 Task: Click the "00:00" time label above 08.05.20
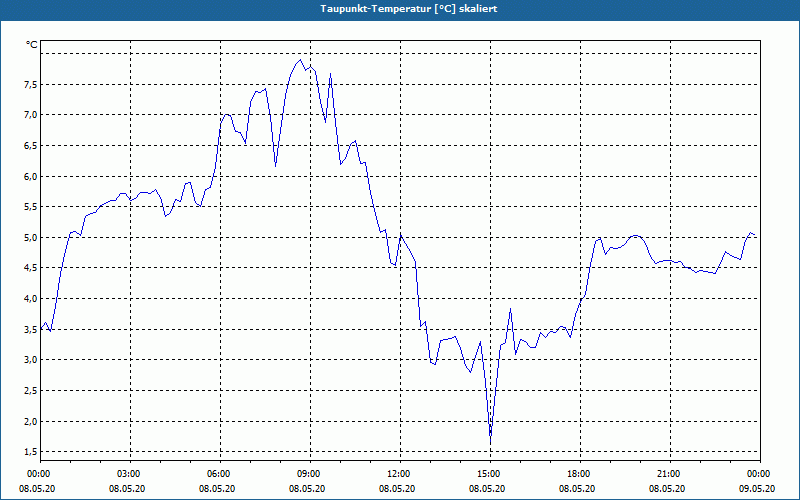37,474
